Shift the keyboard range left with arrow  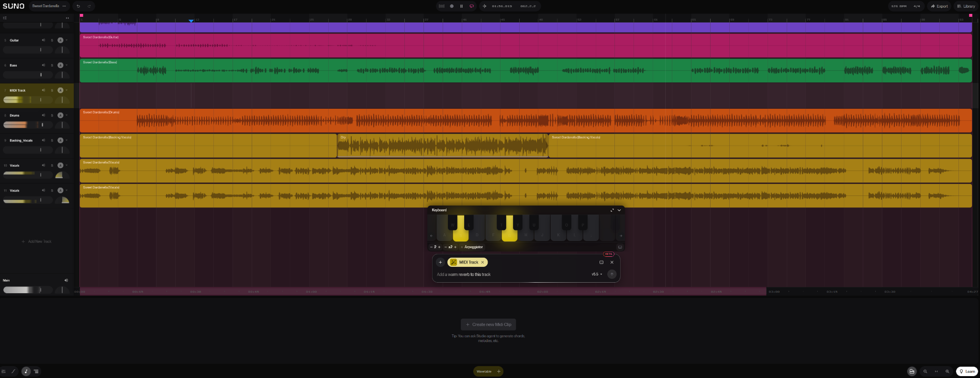431,236
